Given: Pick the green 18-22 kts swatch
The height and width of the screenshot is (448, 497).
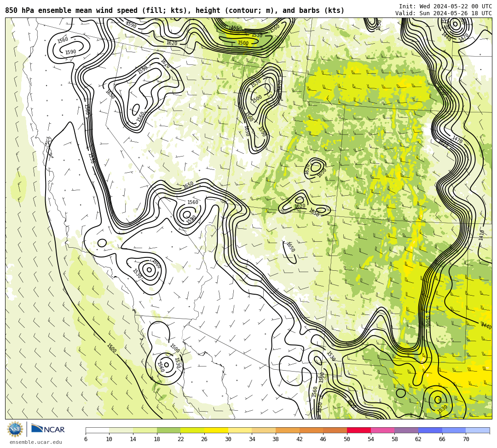Looking at the screenshot, I should click(168, 430).
